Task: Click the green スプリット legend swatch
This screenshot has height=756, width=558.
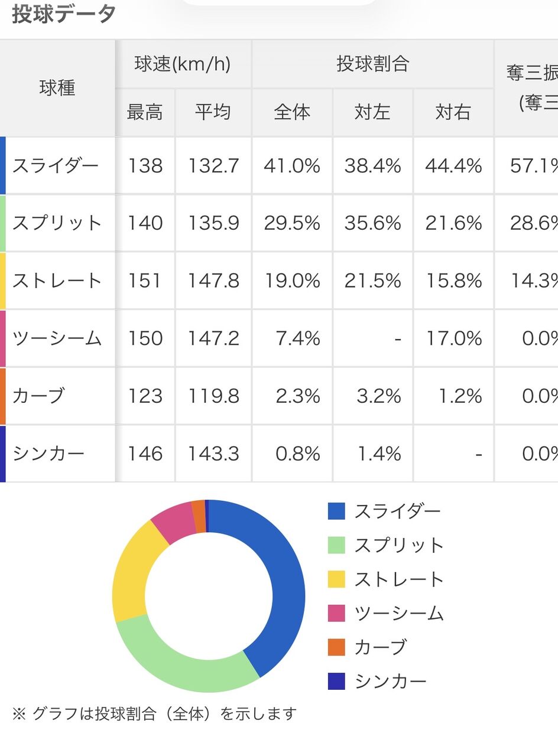Action: 336,545
